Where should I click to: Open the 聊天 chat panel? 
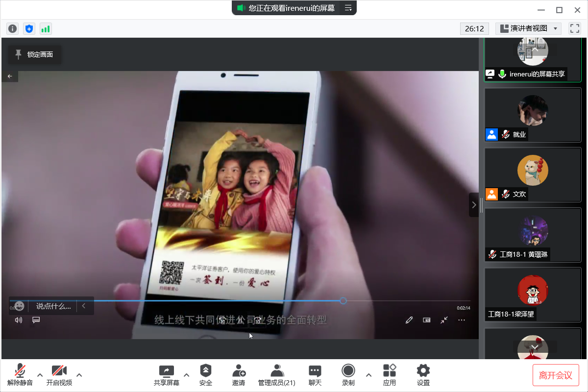(x=315, y=375)
